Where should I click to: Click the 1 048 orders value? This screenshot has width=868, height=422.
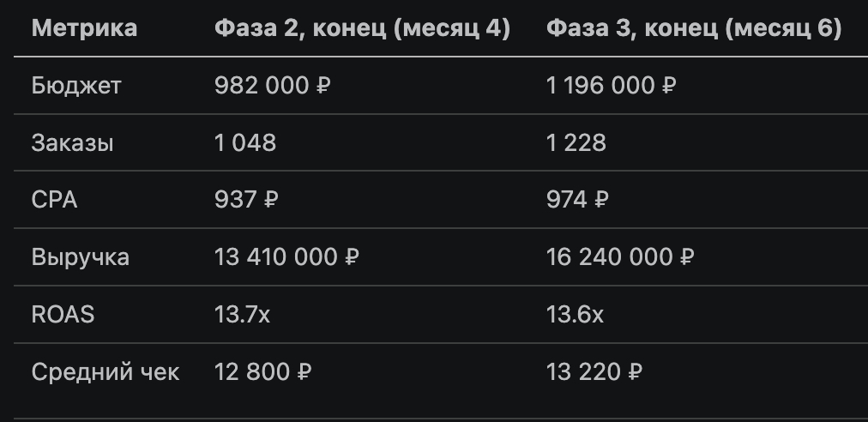(x=245, y=143)
